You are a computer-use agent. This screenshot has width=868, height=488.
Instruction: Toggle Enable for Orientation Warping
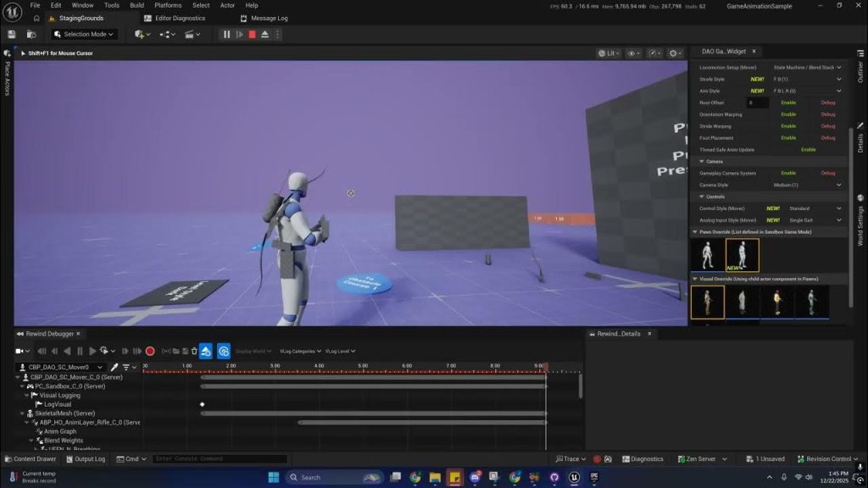[x=788, y=114]
